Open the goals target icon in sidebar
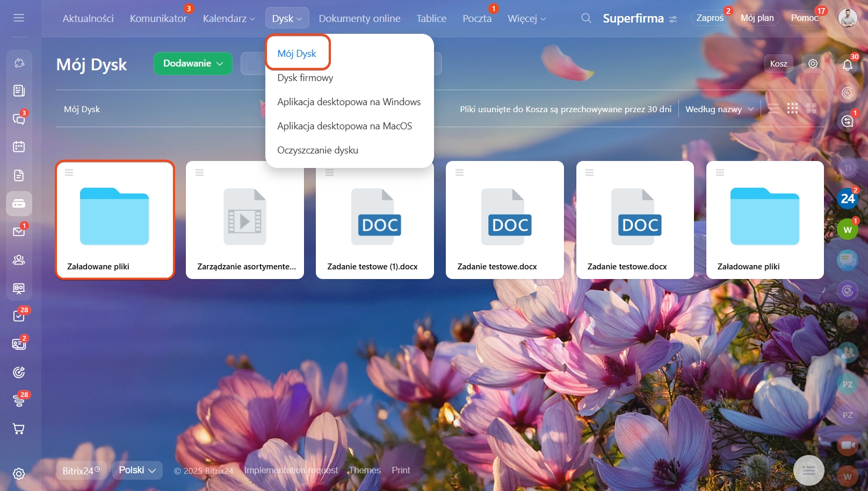868x491 pixels. coord(19,372)
